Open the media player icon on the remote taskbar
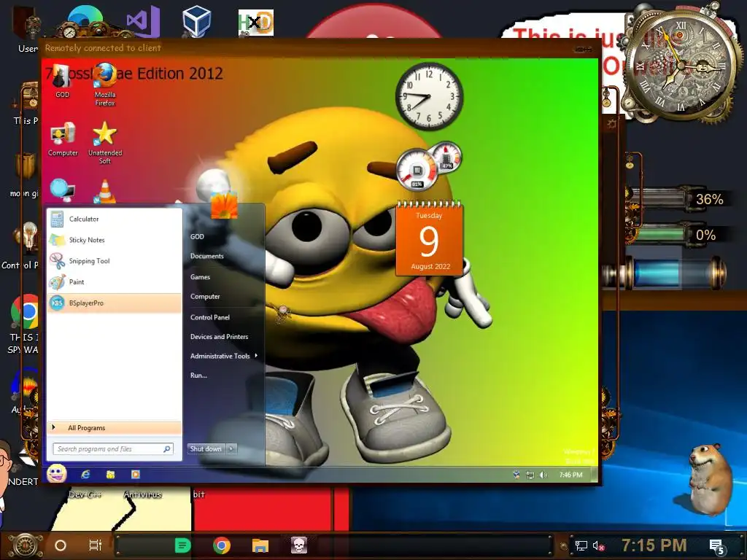The height and width of the screenshot is (560, 747). [x=136, y=474]
